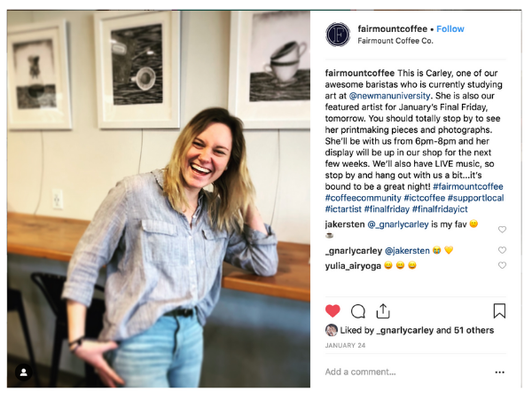The image size is (532, 400).
Task: Open the three-dot more options menu
Action: 499,373
